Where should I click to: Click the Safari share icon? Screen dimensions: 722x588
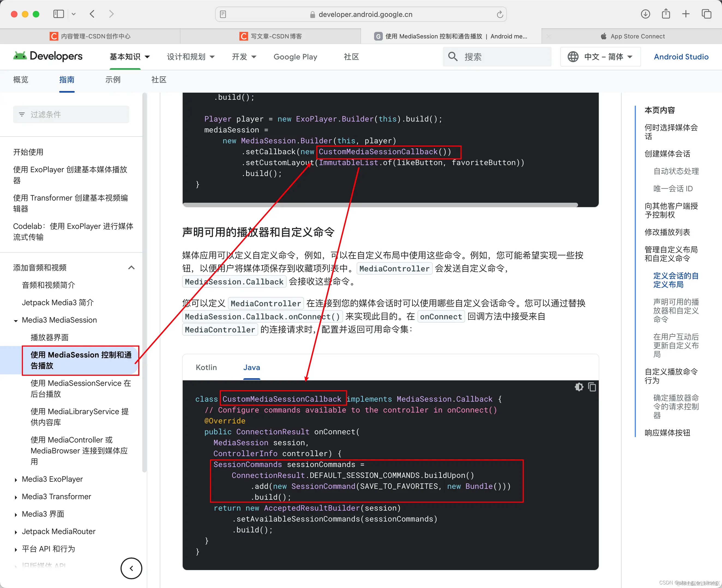click(x=666, y=14)
